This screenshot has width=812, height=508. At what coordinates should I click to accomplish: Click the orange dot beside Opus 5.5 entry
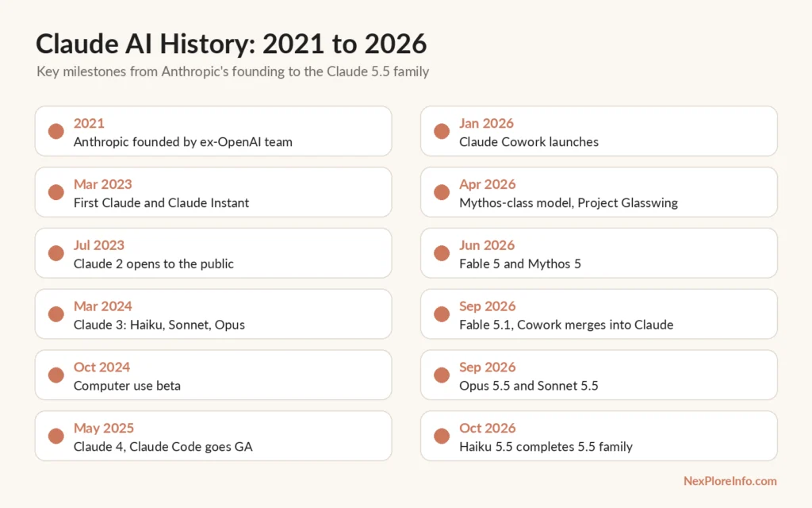click(442, 375)
